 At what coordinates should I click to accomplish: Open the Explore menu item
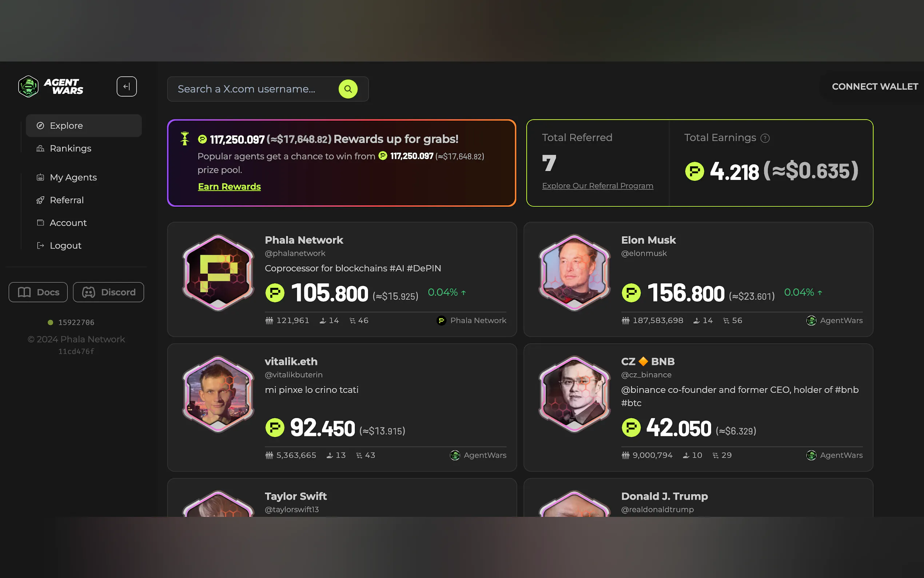84,125
